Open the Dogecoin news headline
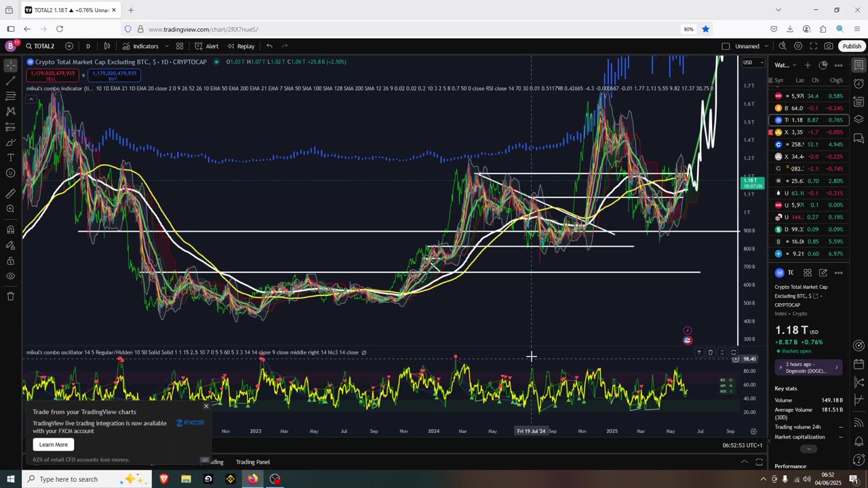The width and height of the screenshot is (868, 488). click(809, 367)
